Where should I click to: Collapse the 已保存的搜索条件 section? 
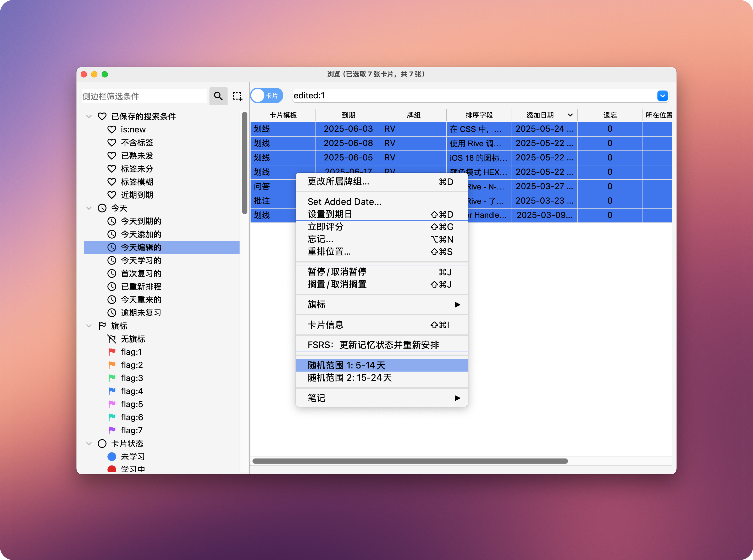[89, 117]
